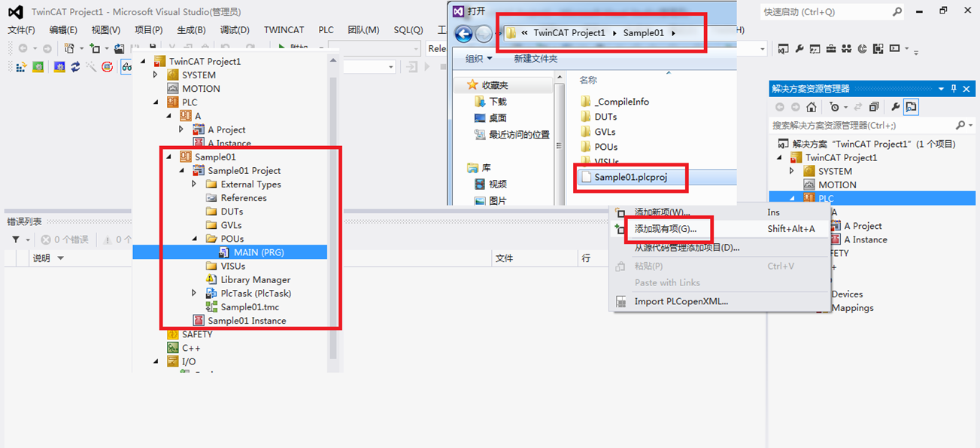Screen dimensions: 980x448
Task: Click TwinCAT Project1 breadcrumb in Open dialog
Action: tap(569, 33)
